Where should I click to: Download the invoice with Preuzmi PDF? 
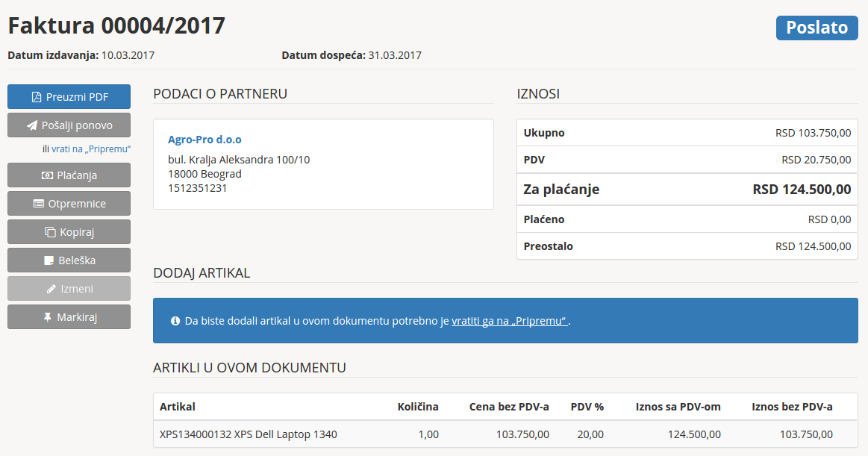[x=69, y=97]
